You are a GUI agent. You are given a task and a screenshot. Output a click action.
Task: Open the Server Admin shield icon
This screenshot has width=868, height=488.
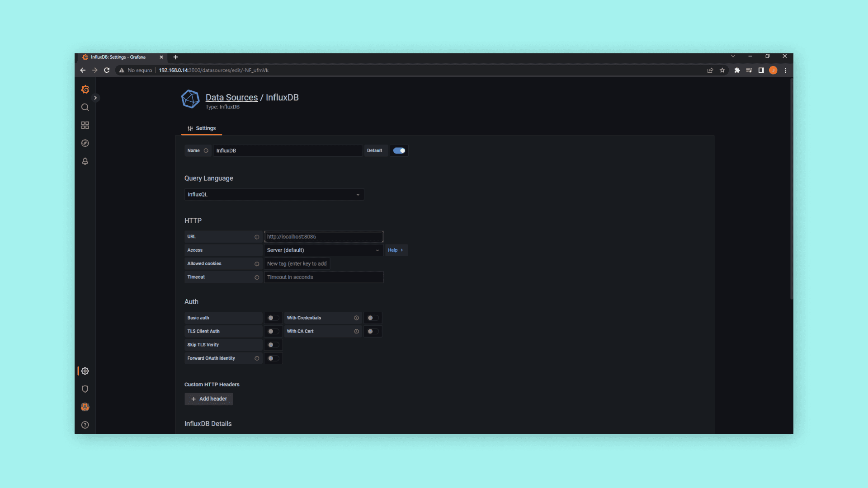(x=85, y=389)
